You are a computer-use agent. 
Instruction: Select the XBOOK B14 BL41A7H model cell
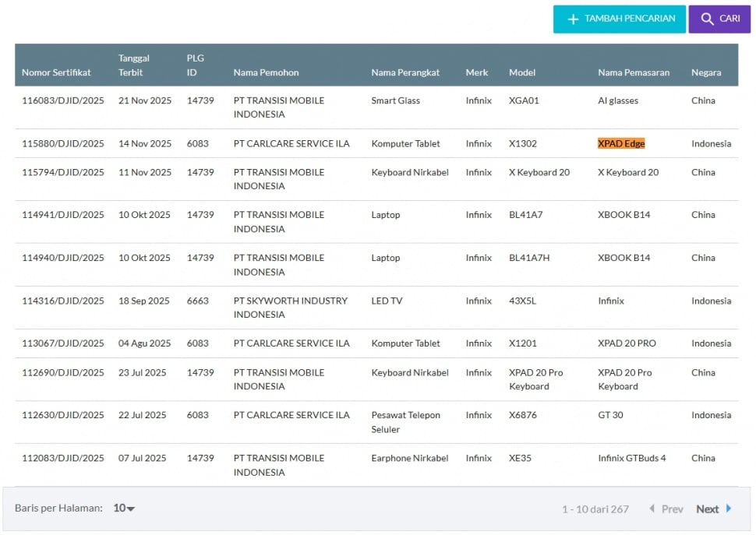coord(529,258)
